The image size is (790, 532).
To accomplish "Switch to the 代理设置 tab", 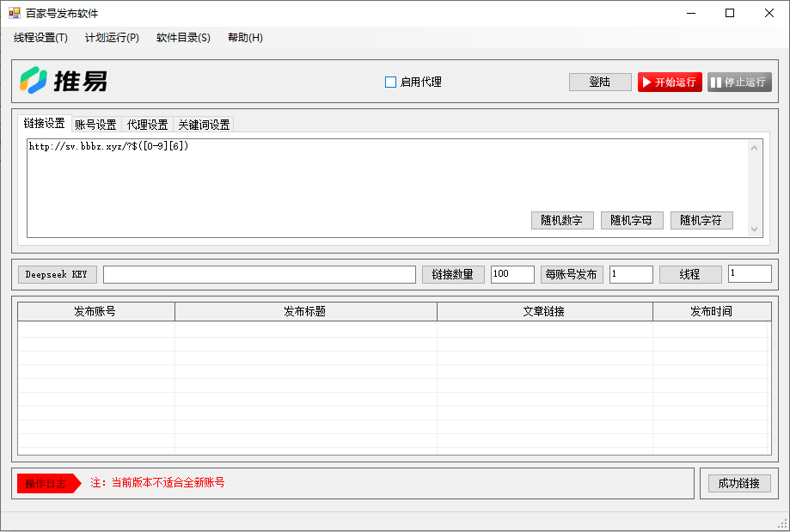I will click(147, 125).
